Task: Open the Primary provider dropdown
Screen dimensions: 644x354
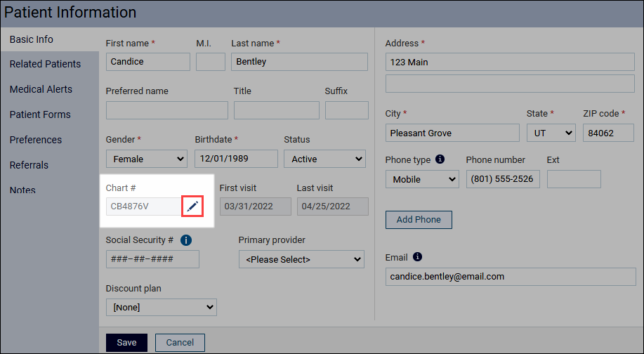Action: click(301, 260)
